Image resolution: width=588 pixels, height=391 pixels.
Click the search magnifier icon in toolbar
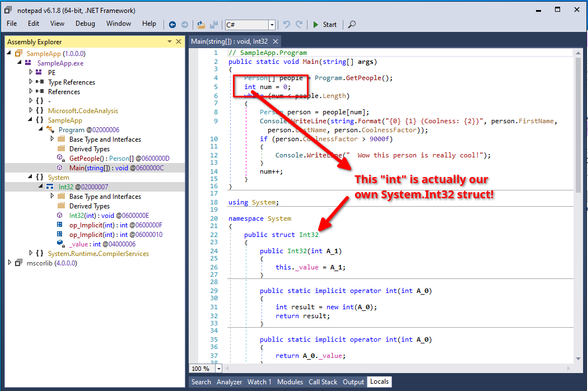(352, 25)
